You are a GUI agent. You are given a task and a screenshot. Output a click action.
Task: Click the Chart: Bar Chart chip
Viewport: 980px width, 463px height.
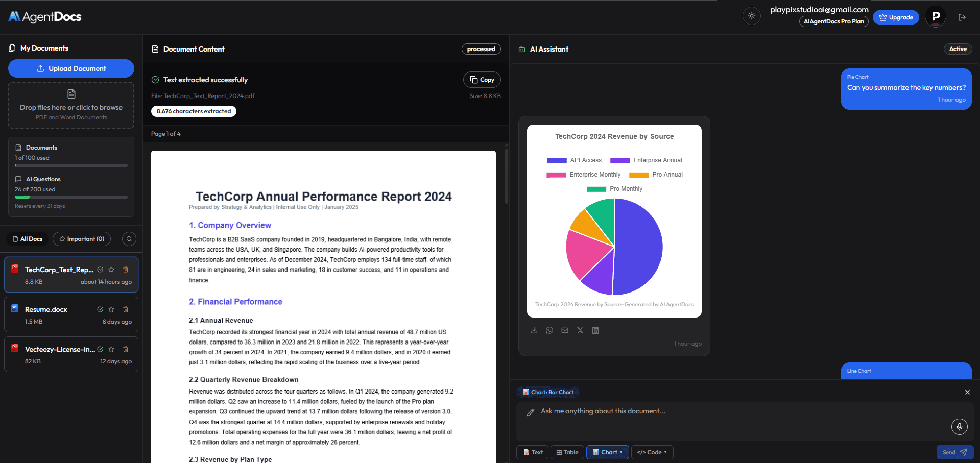coord(548,392)
